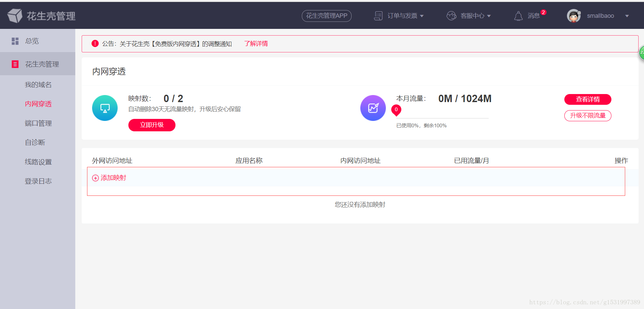Click the 已用流量/月 column header

472,161
